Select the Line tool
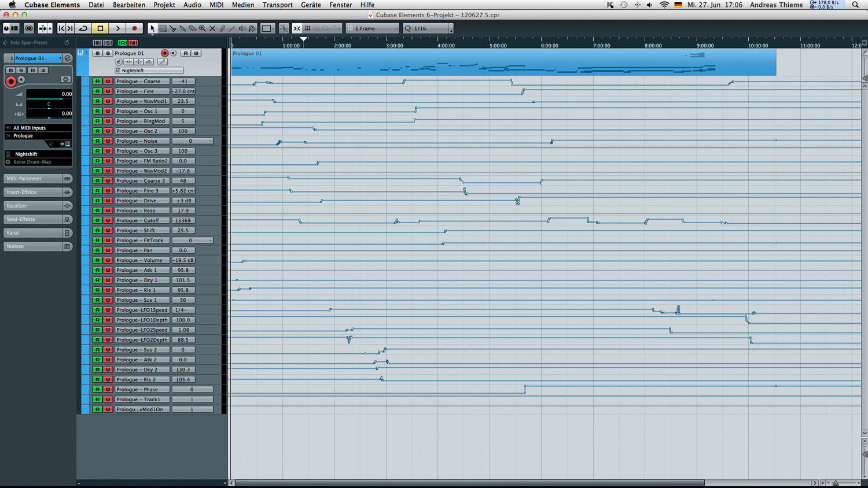Screen dimensions: 868x488 pyautogui.click(x=232, y=28)
